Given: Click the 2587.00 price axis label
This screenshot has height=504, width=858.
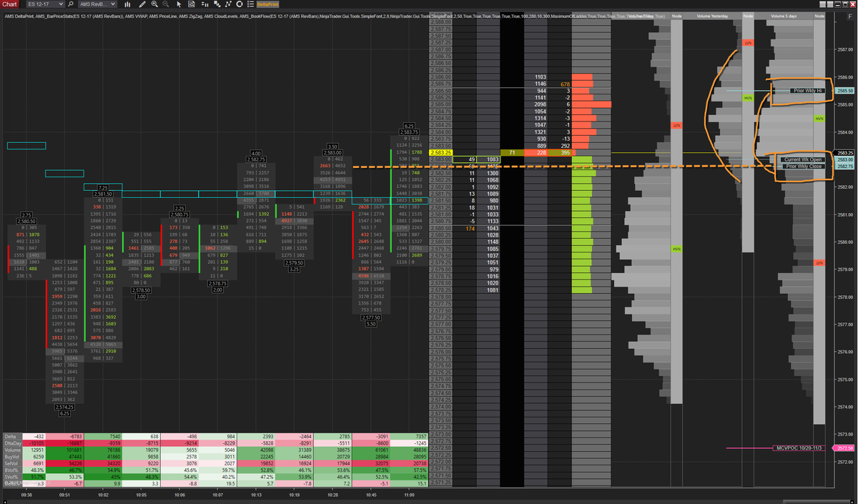Looking at the screenshot, I should (845, 49).
